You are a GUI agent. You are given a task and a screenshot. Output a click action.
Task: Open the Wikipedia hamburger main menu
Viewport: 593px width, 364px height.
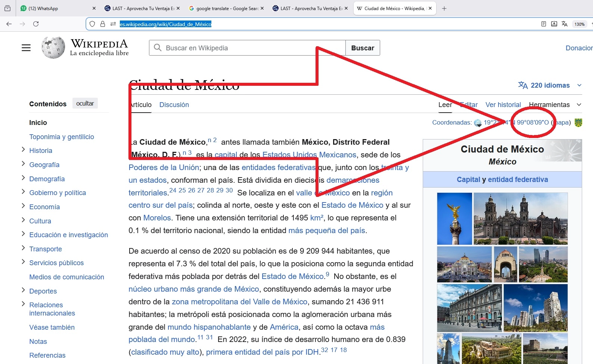coord(26,48)
